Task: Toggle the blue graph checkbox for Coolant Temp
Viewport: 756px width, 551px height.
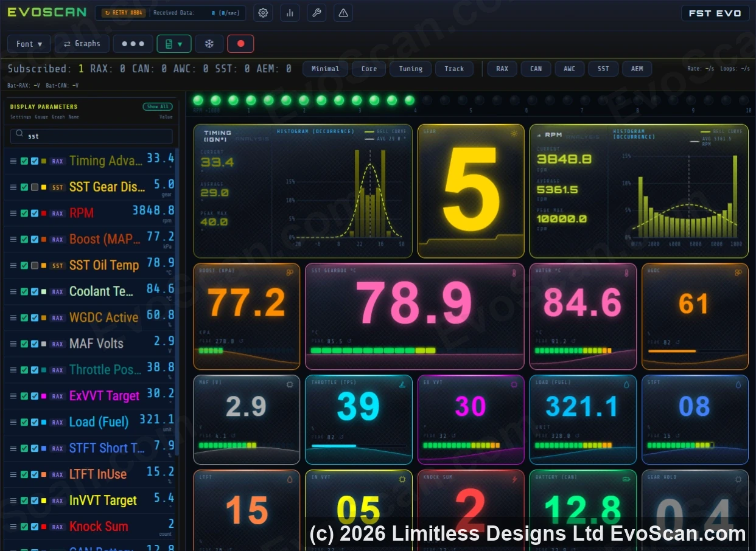Action: (x=35, y=292)
